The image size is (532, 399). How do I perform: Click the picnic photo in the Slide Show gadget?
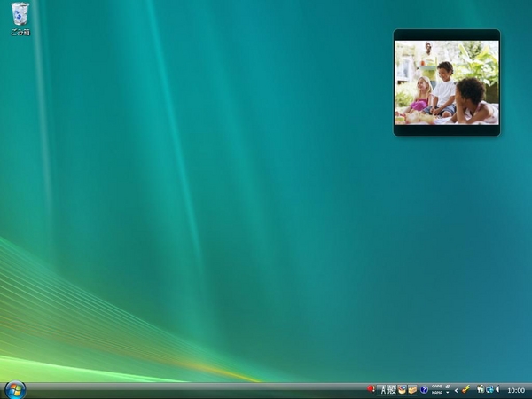(447, 82)
